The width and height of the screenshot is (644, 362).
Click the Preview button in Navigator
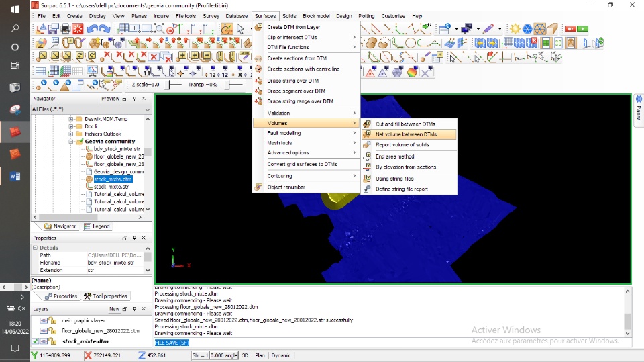[110, 99]
